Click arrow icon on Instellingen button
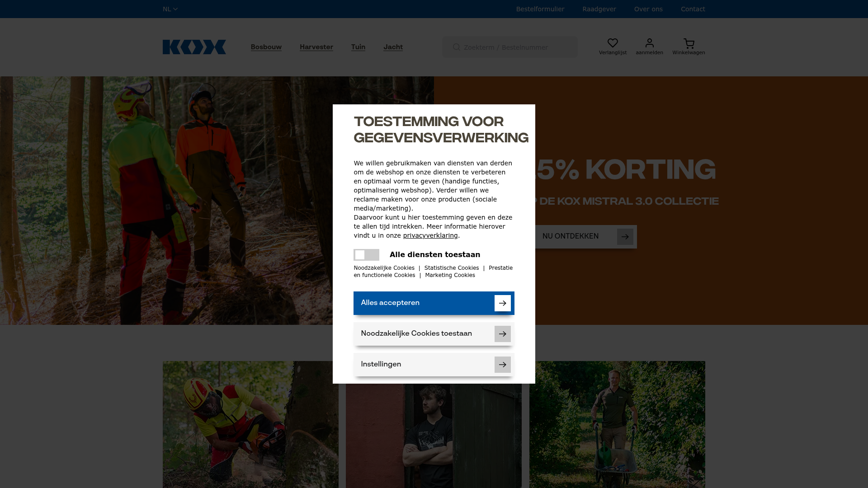Viewport: 868px width, 488px height. 502,365
